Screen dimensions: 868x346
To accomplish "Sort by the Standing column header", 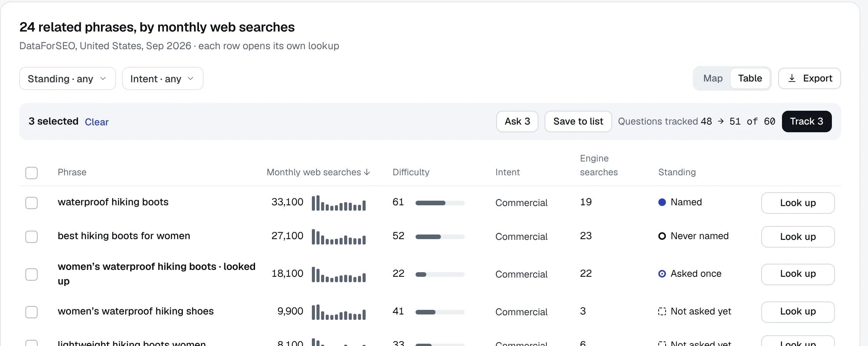I will point(677,172).
